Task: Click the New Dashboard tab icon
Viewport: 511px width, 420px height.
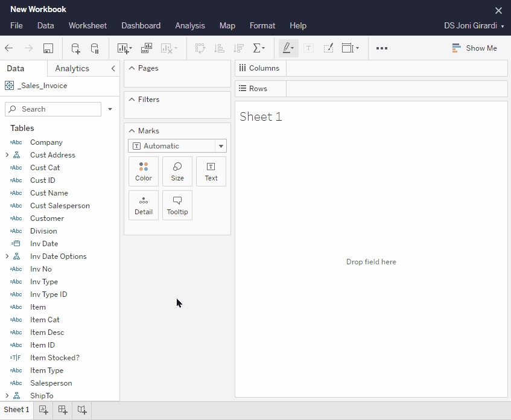Action: coord(62,410)
